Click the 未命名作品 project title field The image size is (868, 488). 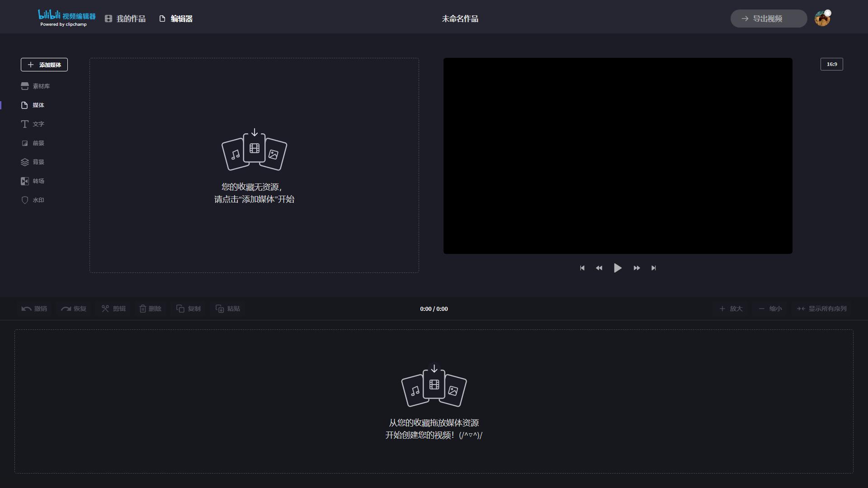click(x=460, y=19)
